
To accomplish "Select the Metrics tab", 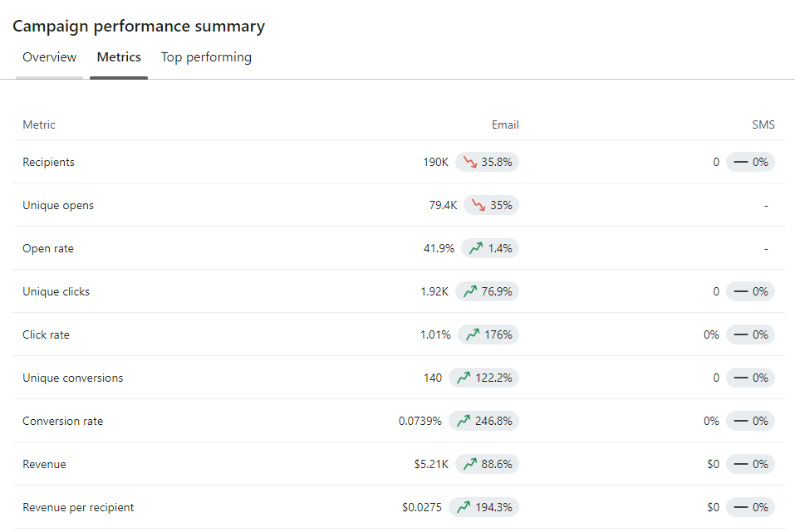I will coord(119,57).
